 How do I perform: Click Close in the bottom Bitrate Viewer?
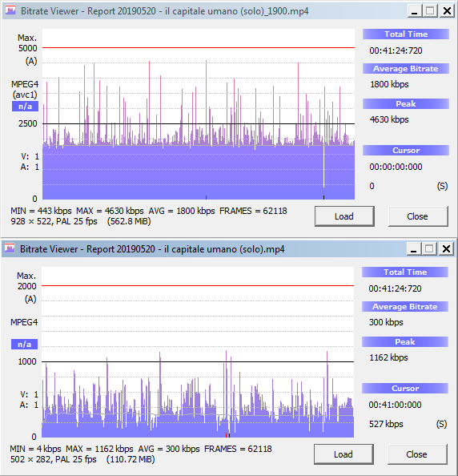[x=416, y=454]
